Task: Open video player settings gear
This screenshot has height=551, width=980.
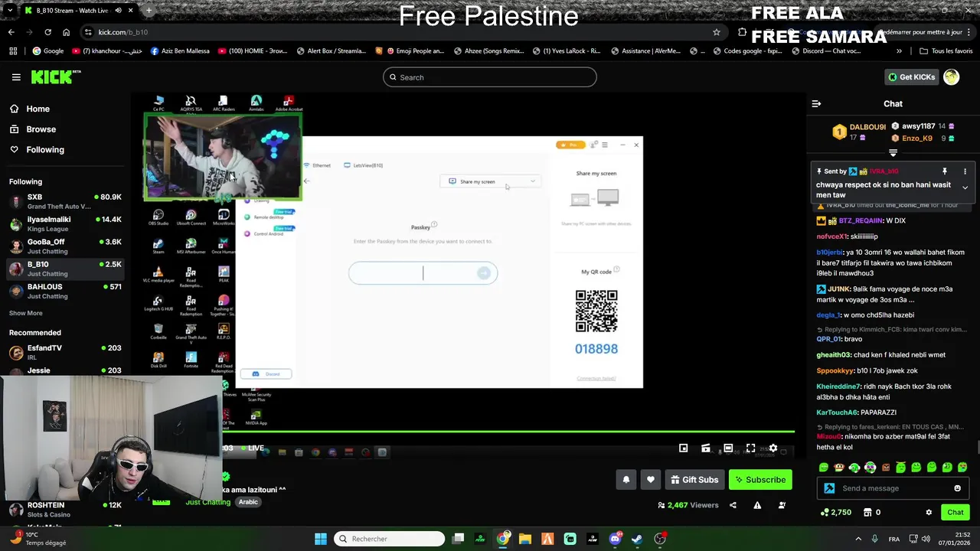Action: (x=773, y=448)
